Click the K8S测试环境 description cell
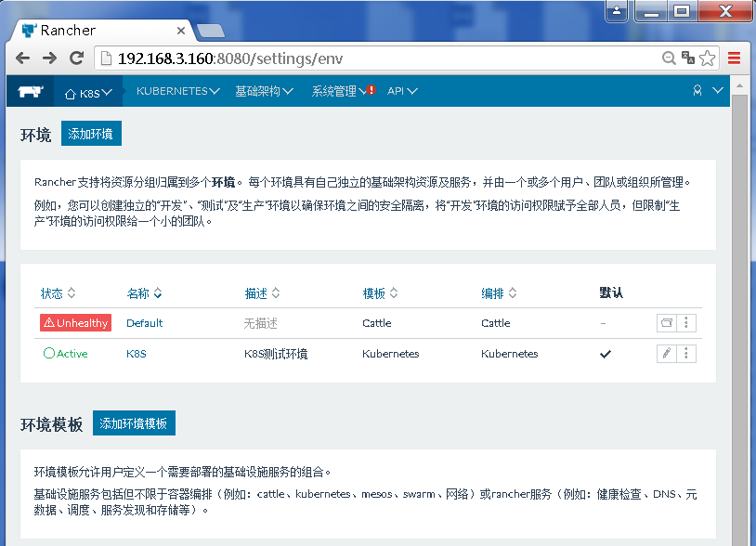The height and width of the screenshot is (546, 756). click(276, 354)
